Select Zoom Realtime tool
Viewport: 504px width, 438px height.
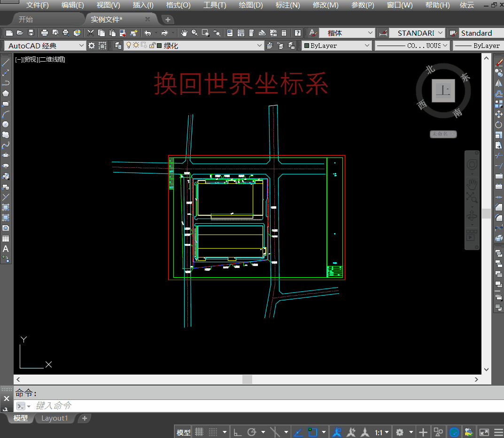coord(194,33)
